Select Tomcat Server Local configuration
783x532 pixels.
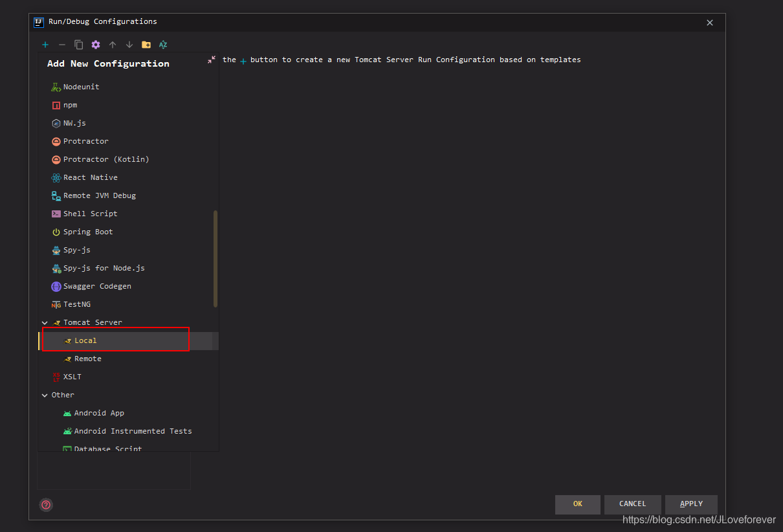tap(128, 340)
